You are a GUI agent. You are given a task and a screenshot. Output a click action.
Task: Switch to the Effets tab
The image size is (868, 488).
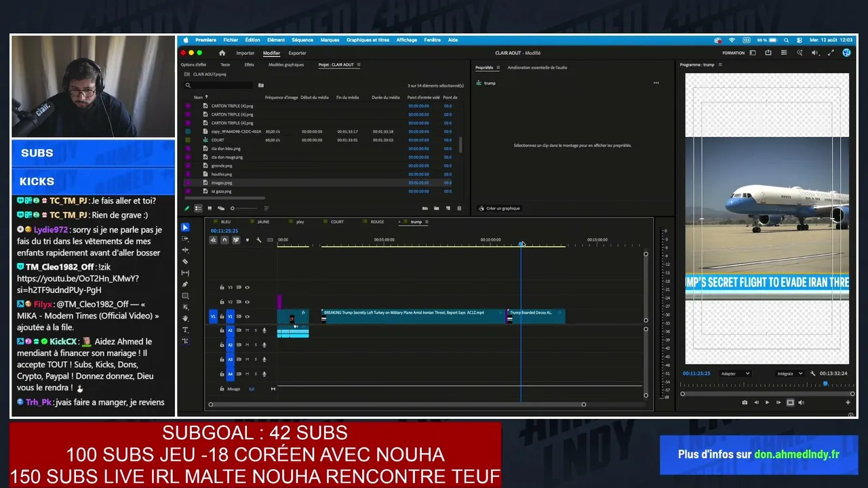coord(250,65)
